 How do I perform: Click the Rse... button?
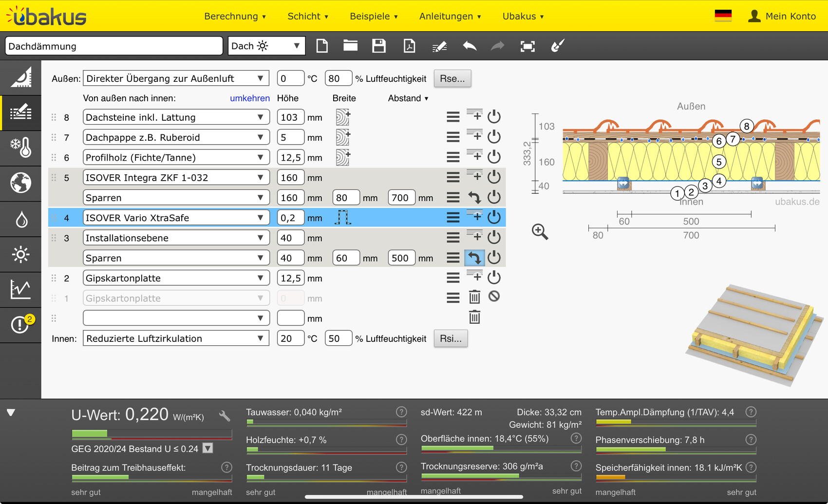tap(452, 78)
